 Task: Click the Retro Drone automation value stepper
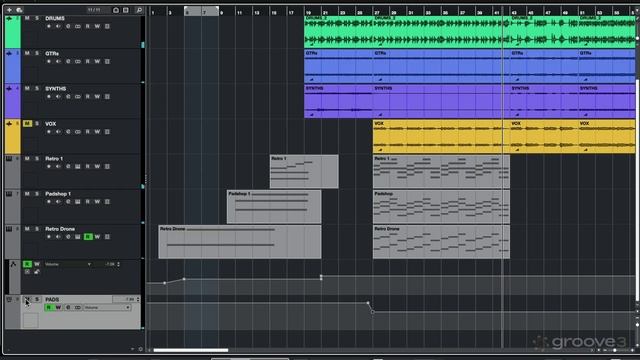pyautogui.click(x=118, y=264)
